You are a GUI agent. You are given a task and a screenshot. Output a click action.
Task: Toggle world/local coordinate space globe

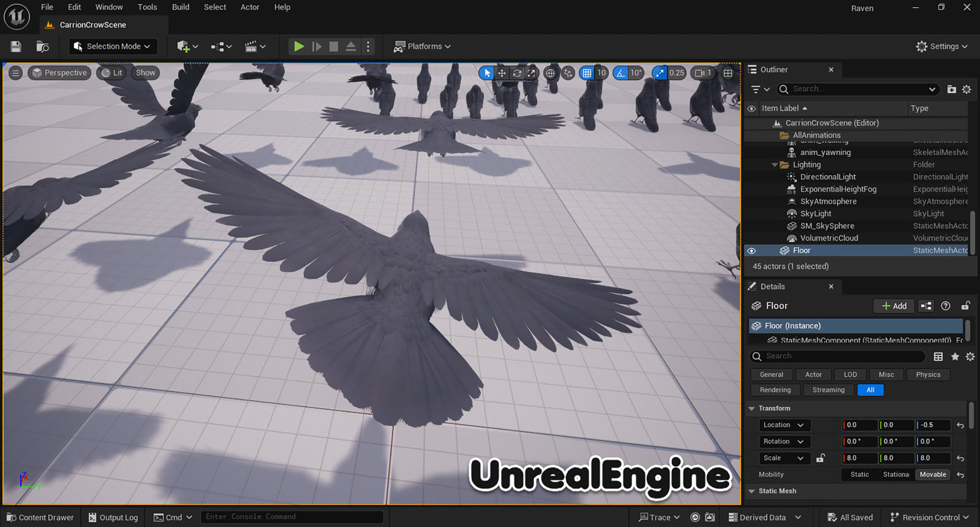click(550, 73)
